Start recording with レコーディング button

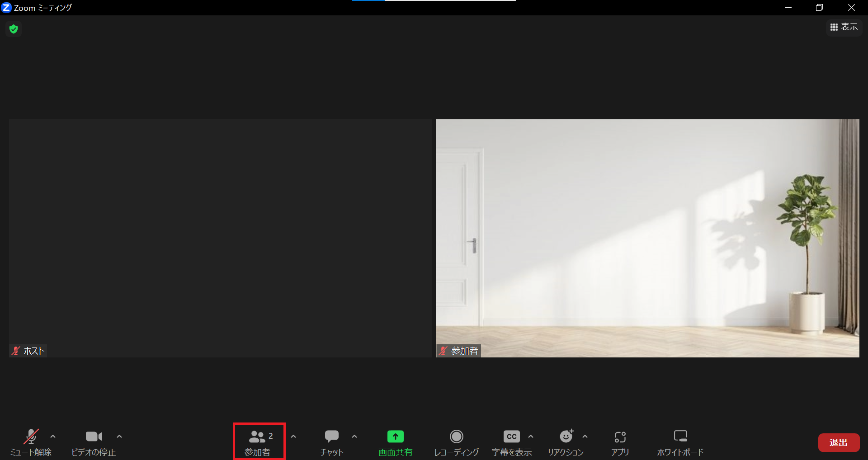(x=456, y=442)
